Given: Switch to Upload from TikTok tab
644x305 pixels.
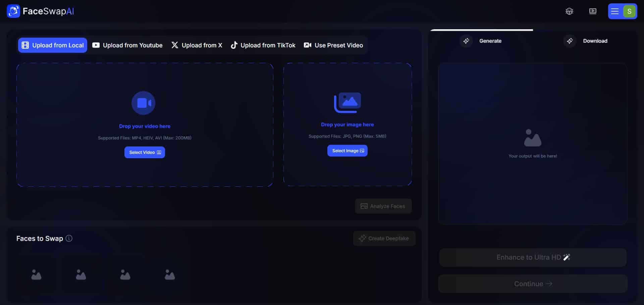Looking at the screenshot, I should (263, 45).
